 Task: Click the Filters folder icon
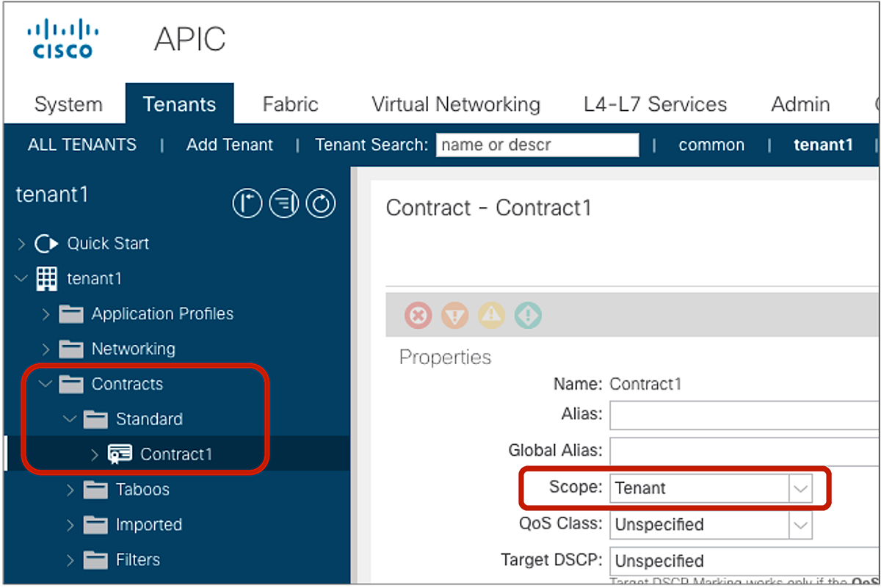click(x=95, y=560)
